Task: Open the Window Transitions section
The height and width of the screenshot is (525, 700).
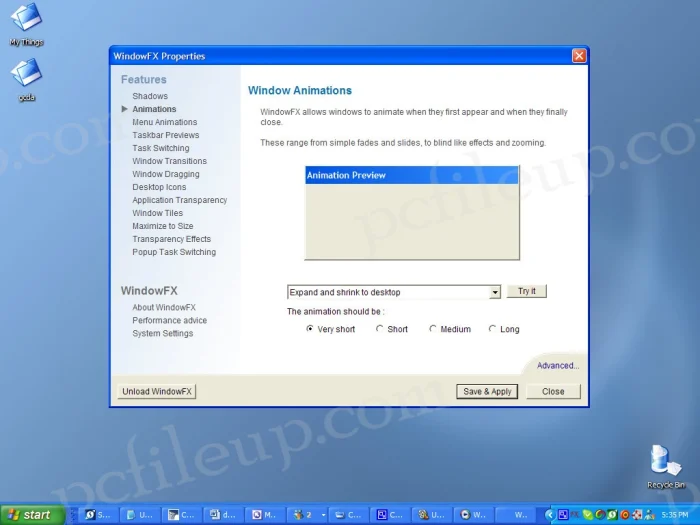Action: [170, 161]
